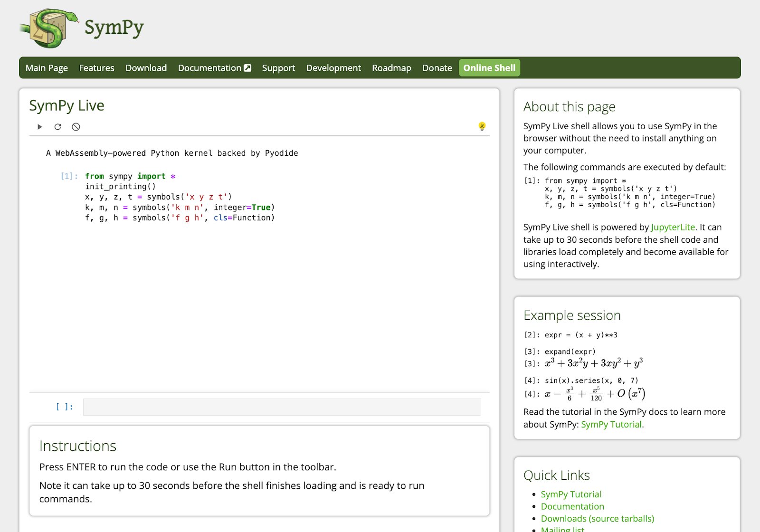Open Documentation under Quick Links
The image size is (760, 532).
(x=572, y=506)
